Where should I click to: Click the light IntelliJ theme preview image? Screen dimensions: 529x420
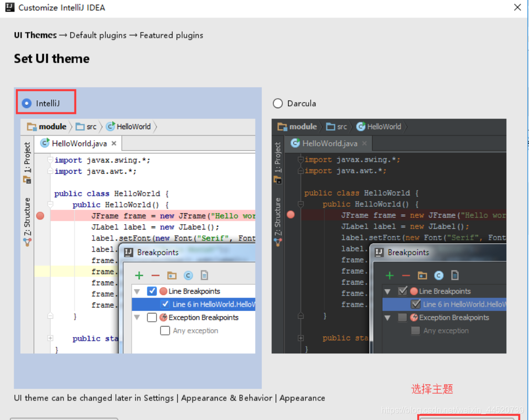tap(137, 236)
